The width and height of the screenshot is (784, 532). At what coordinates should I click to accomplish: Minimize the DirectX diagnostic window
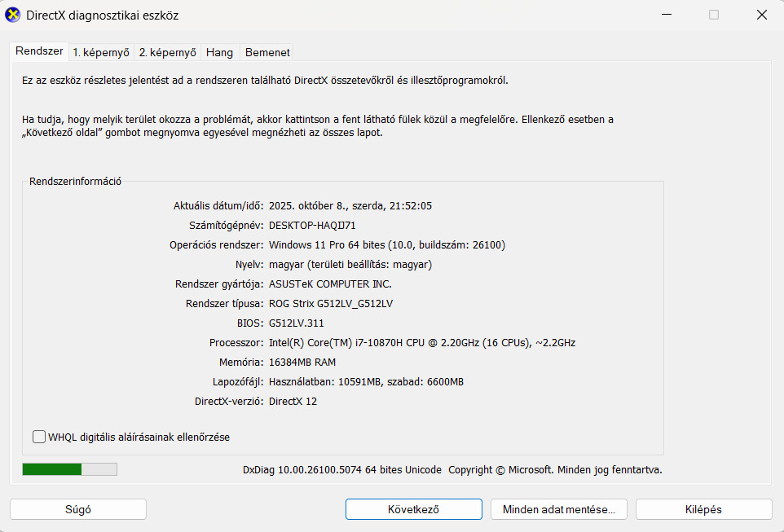click(x=667, y=15)
